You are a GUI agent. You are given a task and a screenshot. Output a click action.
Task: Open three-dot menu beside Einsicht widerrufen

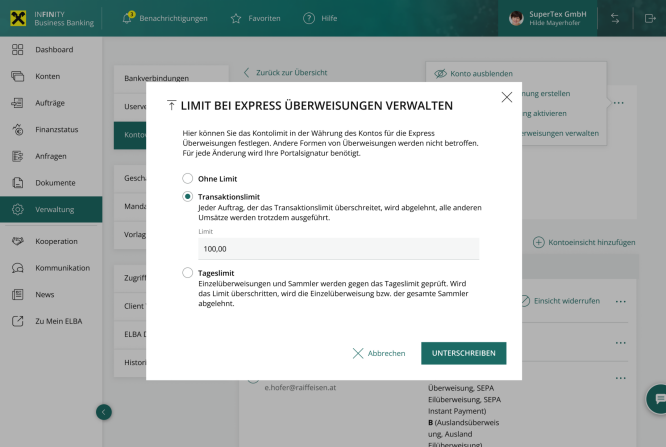[x=621, y=301]
